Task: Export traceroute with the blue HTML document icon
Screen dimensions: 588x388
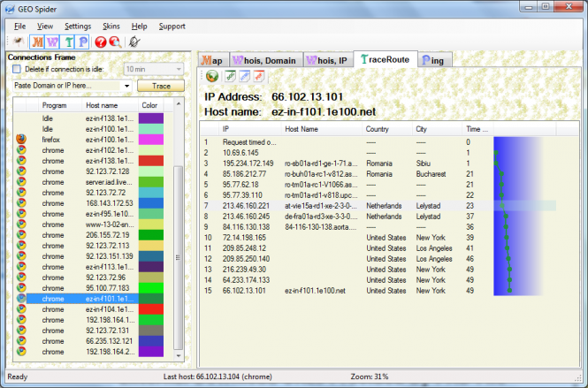Action: point(244,76)
